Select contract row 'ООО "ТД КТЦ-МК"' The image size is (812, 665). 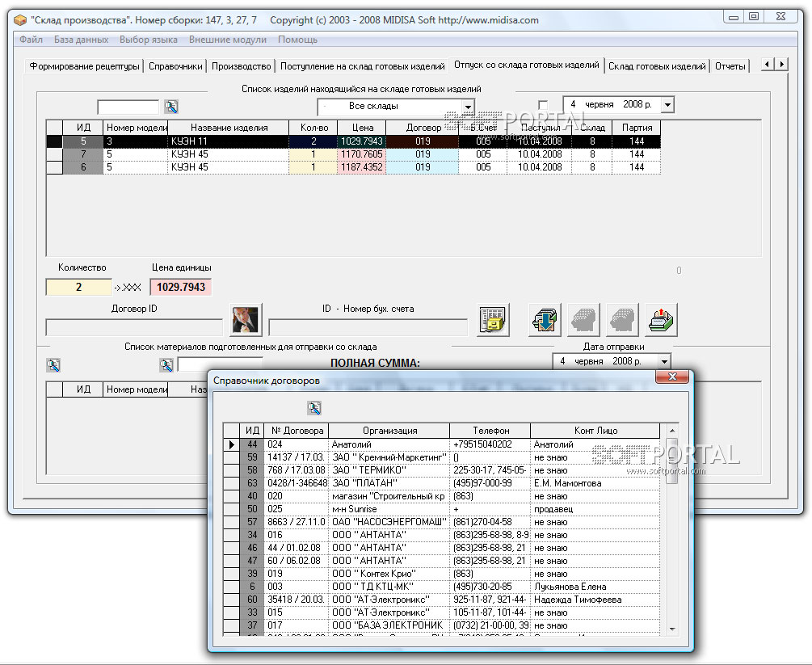(442, 587)
